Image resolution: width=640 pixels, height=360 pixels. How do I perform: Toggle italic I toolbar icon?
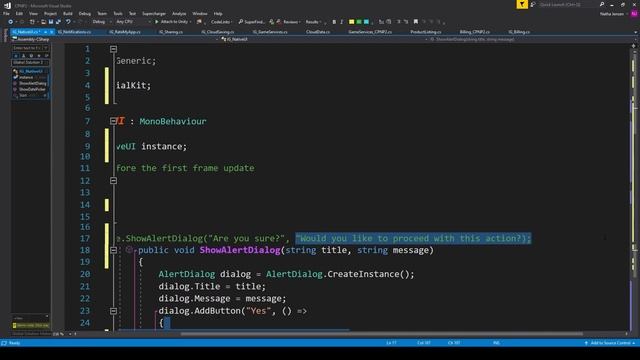pyautogui.click(x=342, y=22)
